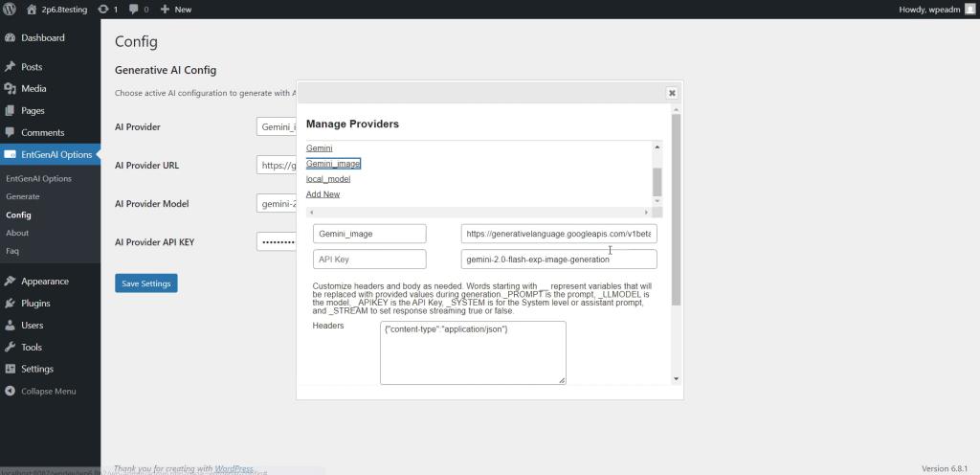Image resolution: width=980 pixels, height=475 pixels.
Task: Click the Plugins plug icon
Action: pyautogui.click(x=10, y=304)
